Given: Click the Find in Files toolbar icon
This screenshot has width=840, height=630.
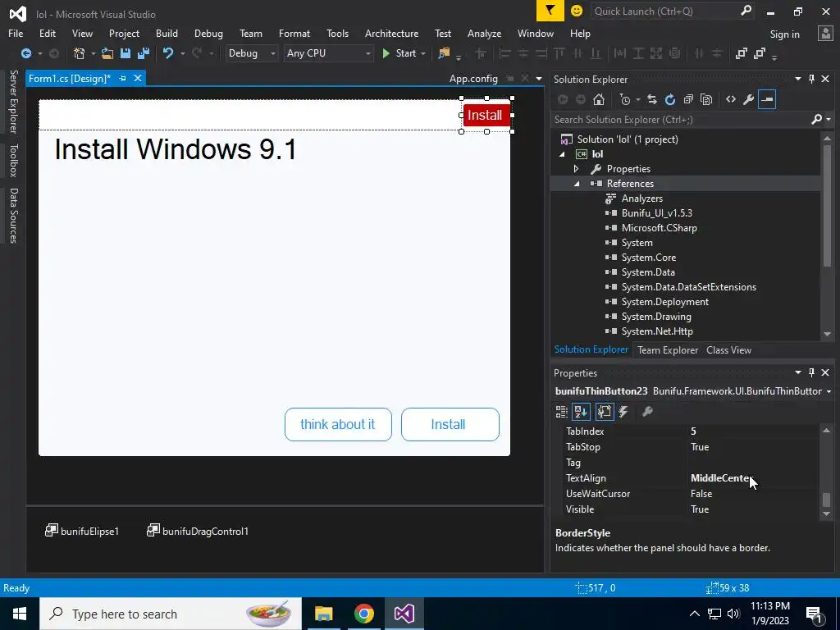Looking at the screenshot, I should coord(444,53).
